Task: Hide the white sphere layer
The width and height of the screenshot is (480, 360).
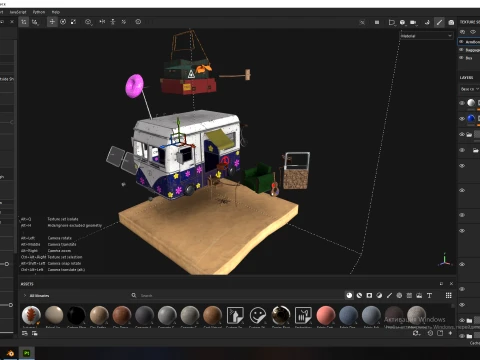Action: tap(462, 103)
